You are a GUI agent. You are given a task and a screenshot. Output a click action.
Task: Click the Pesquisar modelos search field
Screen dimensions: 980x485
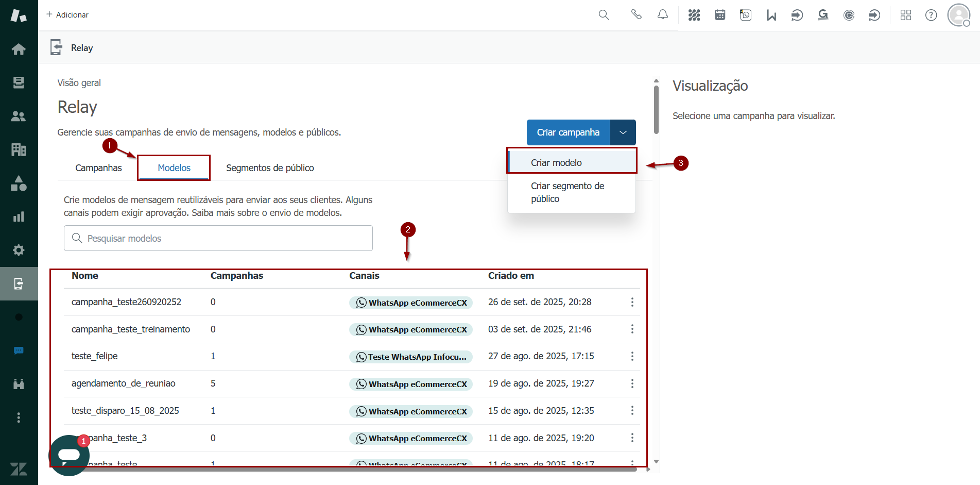pyautogui.click(x=218, y=238)
